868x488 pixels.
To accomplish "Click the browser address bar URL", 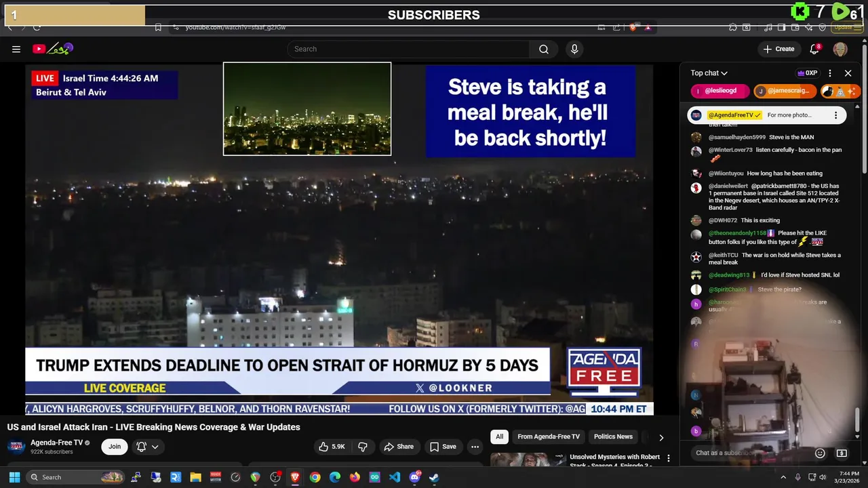I will tap(236, 27).
